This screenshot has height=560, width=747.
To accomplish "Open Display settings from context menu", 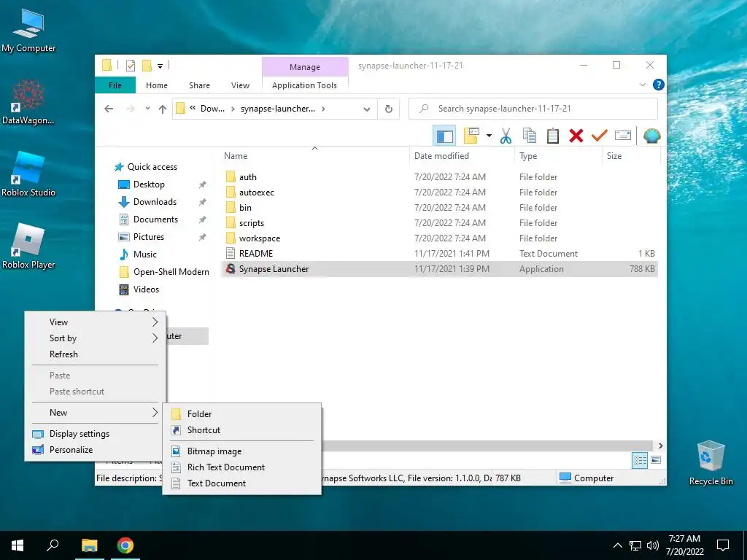I will 96,434.
